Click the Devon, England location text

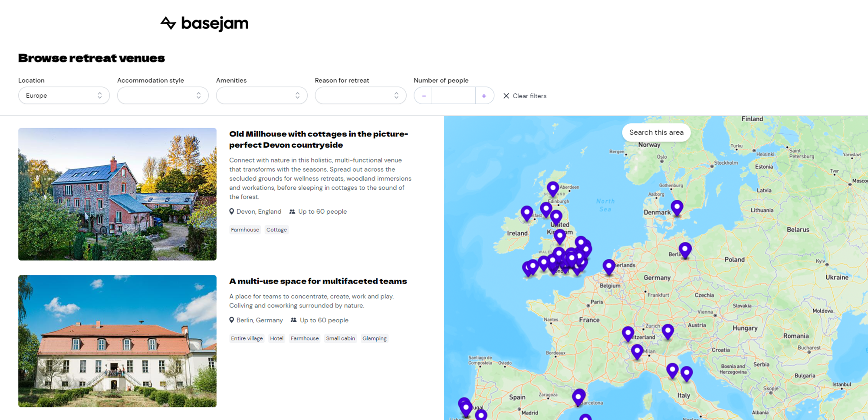(x=259, y=212)
